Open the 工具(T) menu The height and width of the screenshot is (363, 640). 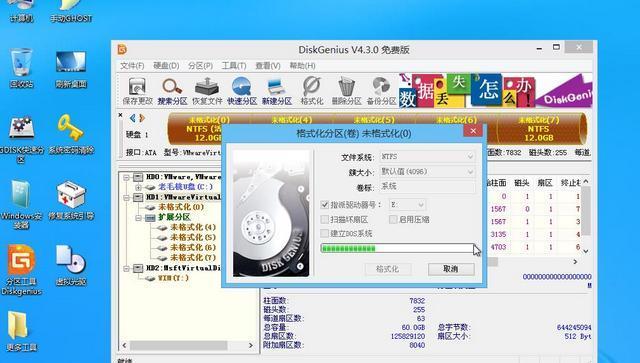tap(234, 66)
